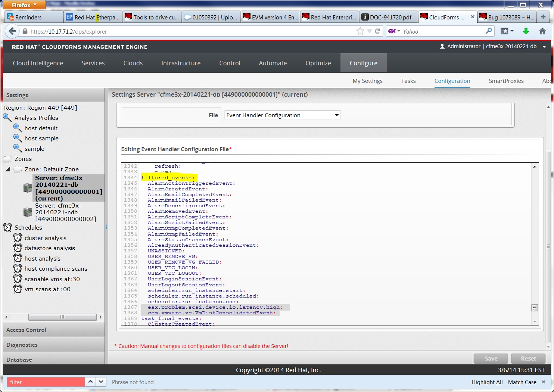Click inside the filter search field
Screen dimensions: 554x392
tap(45, 382)
